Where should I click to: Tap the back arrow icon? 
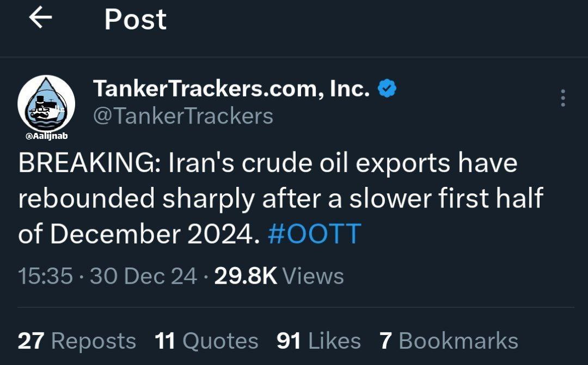[40, 19]
